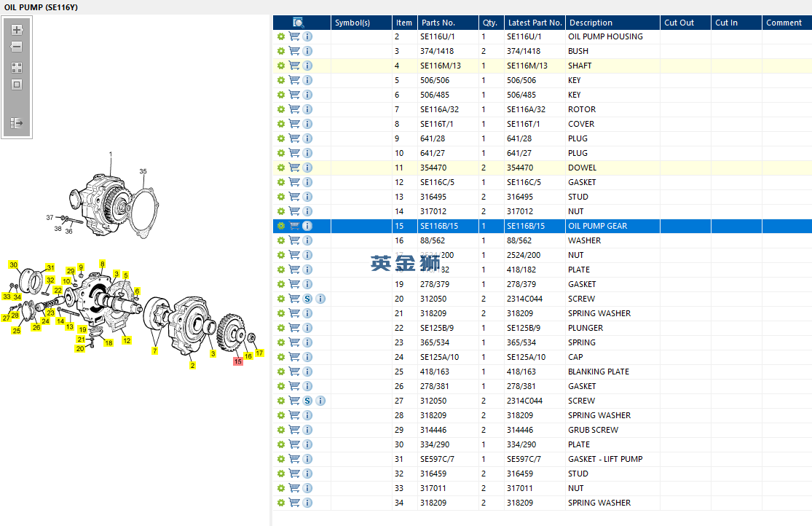This screenshot has width=812, height=526.
Task: Click the single-square view icon in diagram toolbar
Action: tap(17, 85)
